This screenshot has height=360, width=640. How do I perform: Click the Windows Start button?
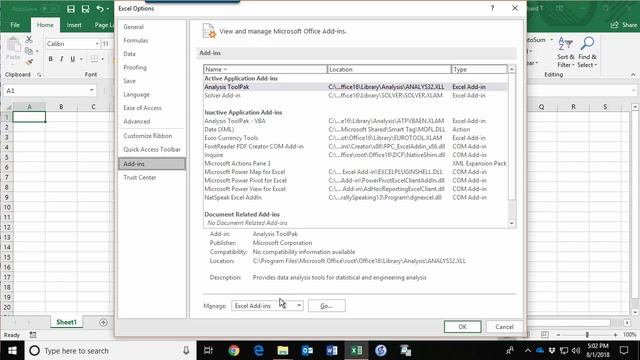point(12,351)
